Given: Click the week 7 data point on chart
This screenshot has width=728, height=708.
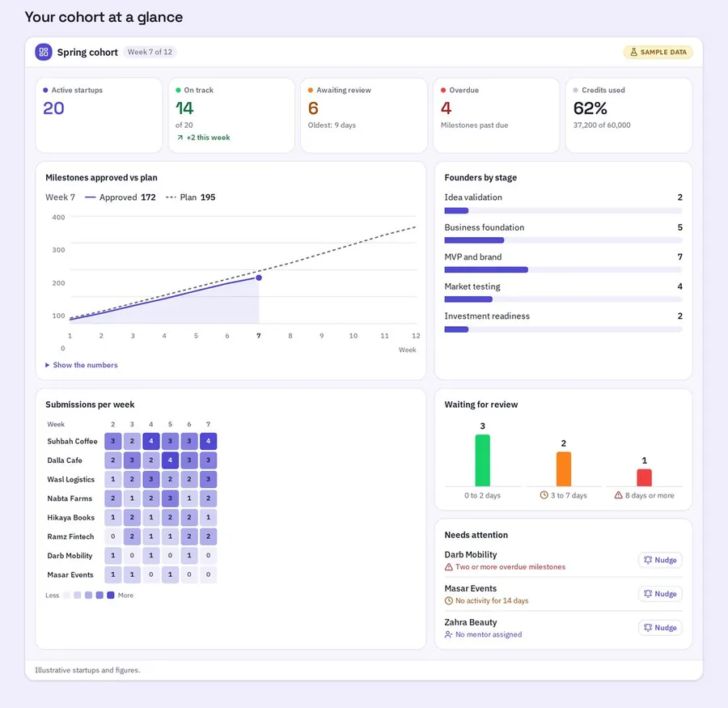Looking at the screenshot, I should coord(259,278).
